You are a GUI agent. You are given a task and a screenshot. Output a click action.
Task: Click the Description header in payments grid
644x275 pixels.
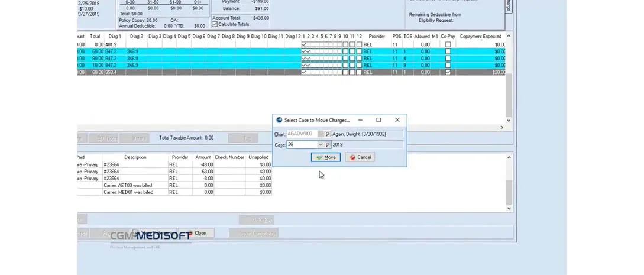135,157
